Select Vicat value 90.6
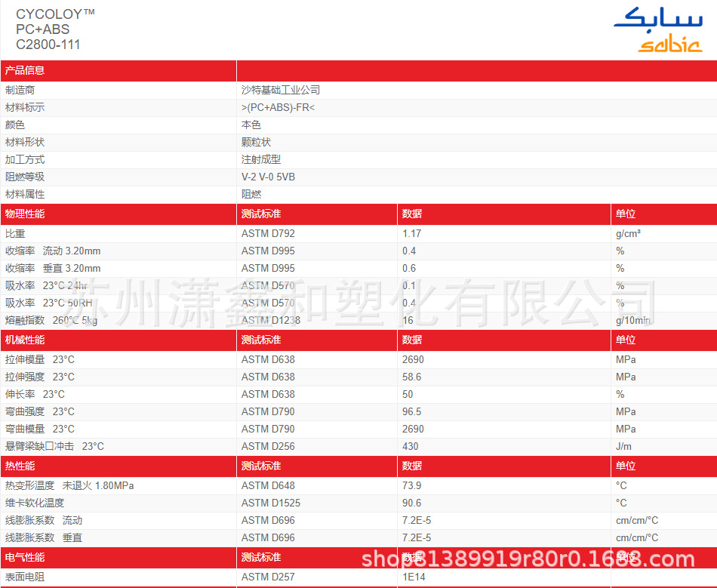This screenshot has width=717, height=588. 411,503
